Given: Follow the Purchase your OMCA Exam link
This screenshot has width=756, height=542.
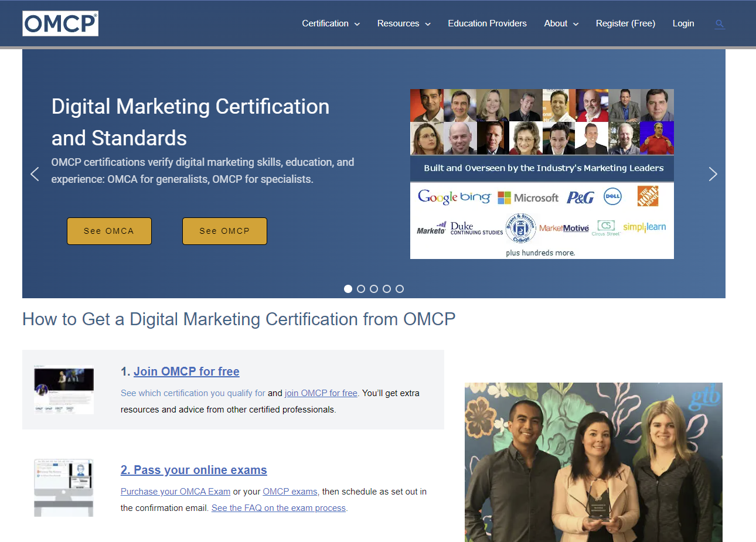Looking at the screenshot, I should tap(175, 491).
